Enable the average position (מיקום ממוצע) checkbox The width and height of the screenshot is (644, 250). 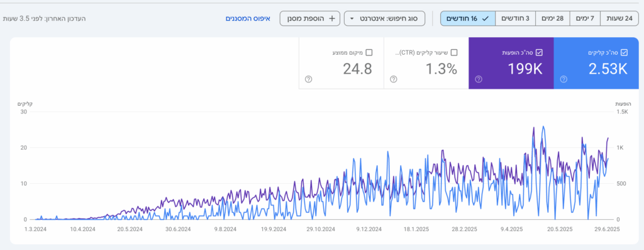click(369, 52)
